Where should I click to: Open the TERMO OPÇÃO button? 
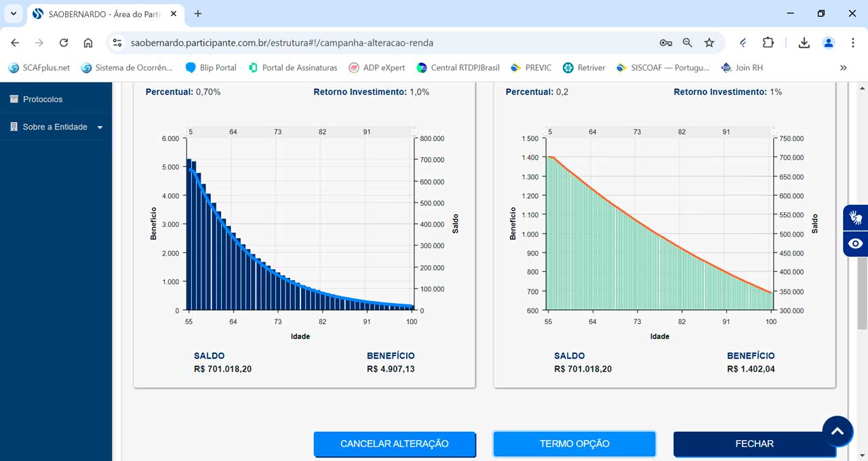(x=574, y=443)
